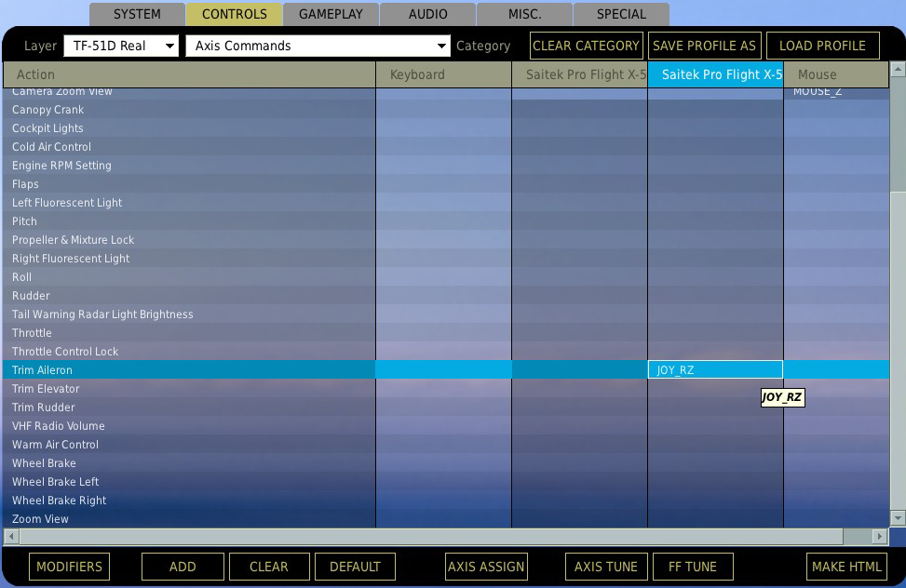Open the GAMEPLAY tab
This screenshot has width=906, height=588.
331,14
